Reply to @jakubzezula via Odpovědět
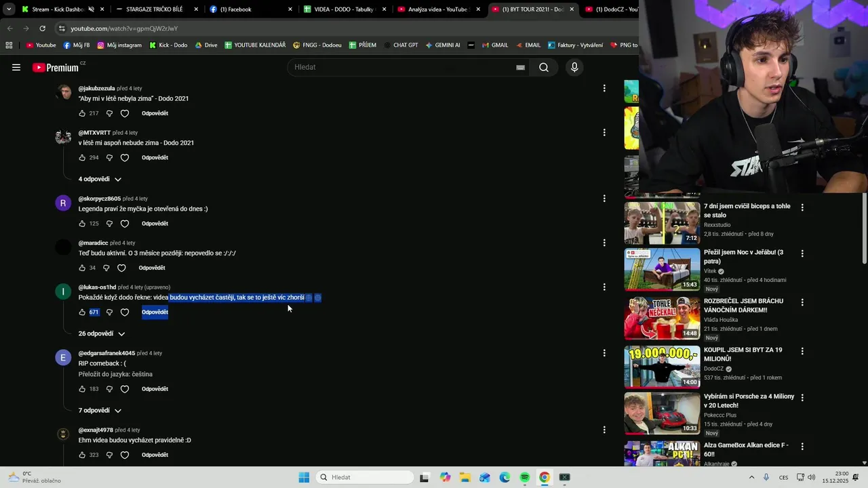868x488 pixels. point(155,113)
